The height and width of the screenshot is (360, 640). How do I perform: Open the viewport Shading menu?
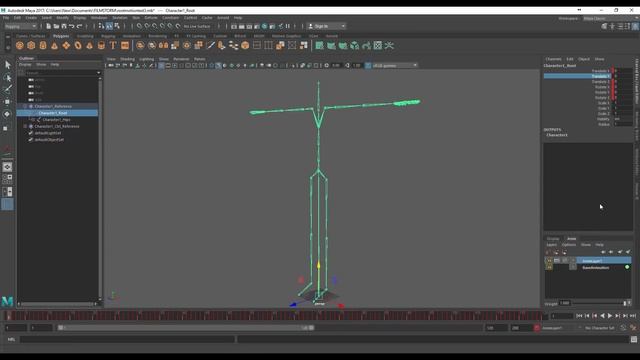[x=127, y=59]
